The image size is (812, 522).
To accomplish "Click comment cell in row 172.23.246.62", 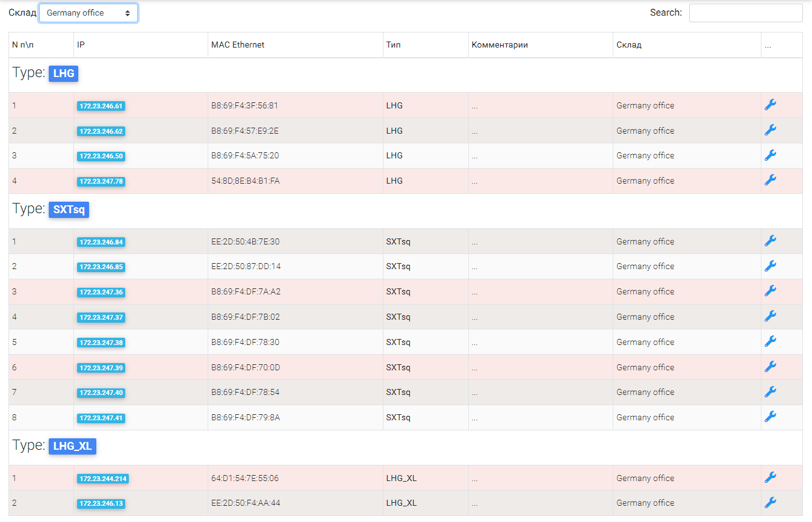I will [x=541, y=131].
